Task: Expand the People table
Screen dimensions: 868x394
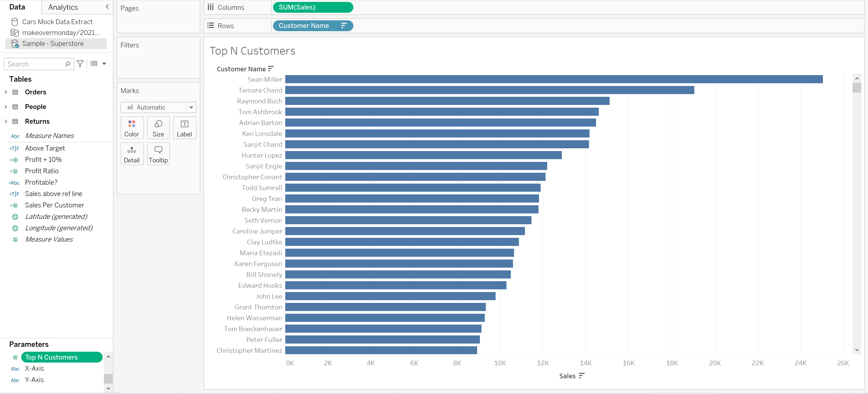Action: pos(6,107)
